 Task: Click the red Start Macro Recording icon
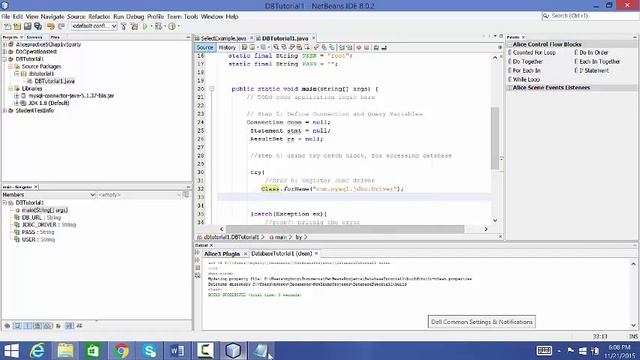point(359,48)
